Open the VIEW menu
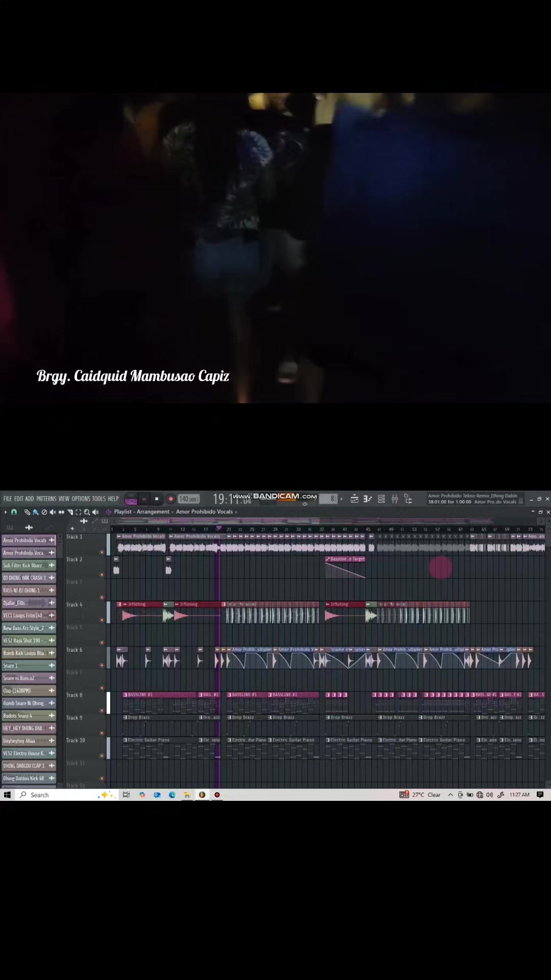Viewport: 551px width, 980px height. [64, 499]
